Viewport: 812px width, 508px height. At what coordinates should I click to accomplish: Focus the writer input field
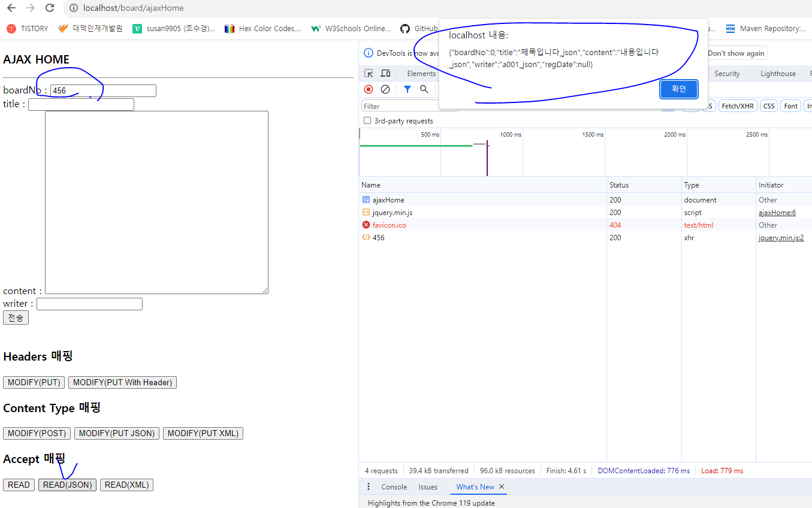[89, 304]
